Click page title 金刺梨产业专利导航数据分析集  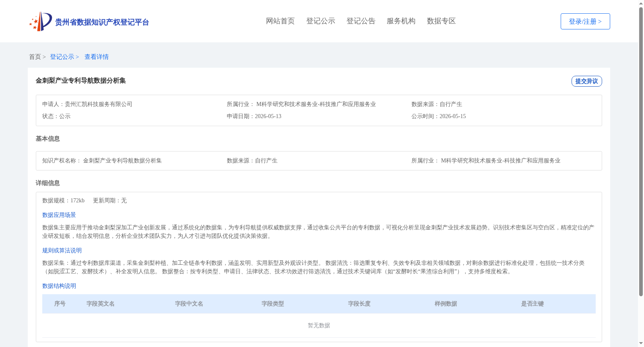coord(80,81)
